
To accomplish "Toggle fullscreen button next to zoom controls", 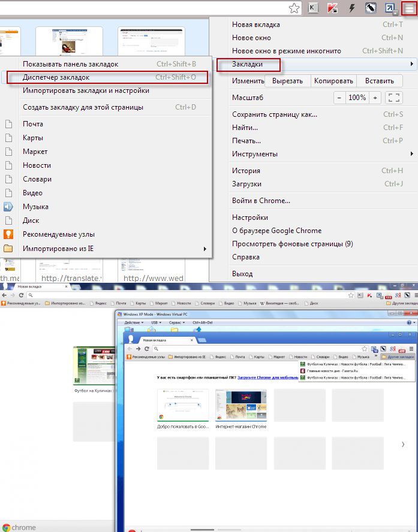I will [x=394, y=98].
